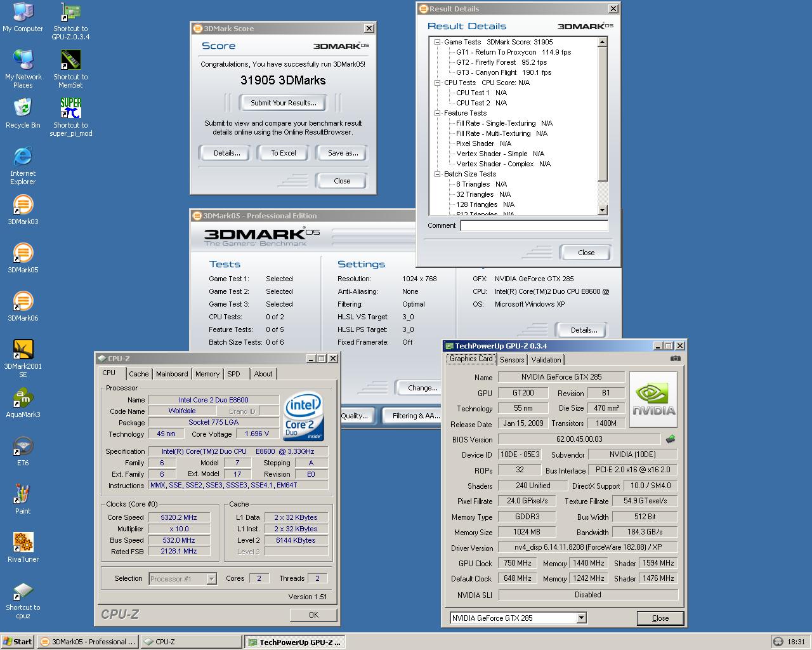Click Close button in Result Details window
The width and height of the screenshot is (812, 650).
click(586, 253)
